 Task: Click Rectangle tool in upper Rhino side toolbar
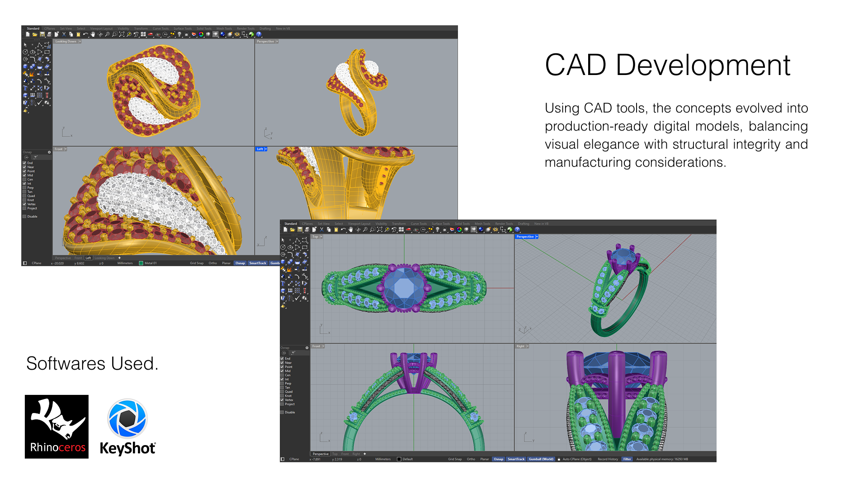(x=47, y=52)
